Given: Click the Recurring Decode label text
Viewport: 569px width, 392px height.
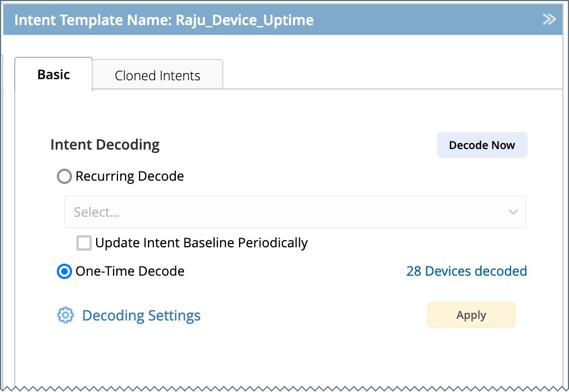Looking at the screenshot, I should (129, 176).
